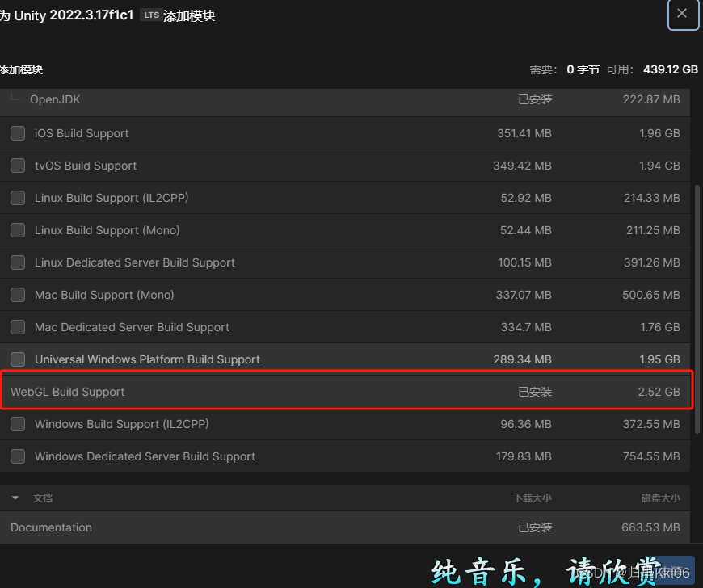Tick Windows Dedicated Server Build Support

[17, 456]
